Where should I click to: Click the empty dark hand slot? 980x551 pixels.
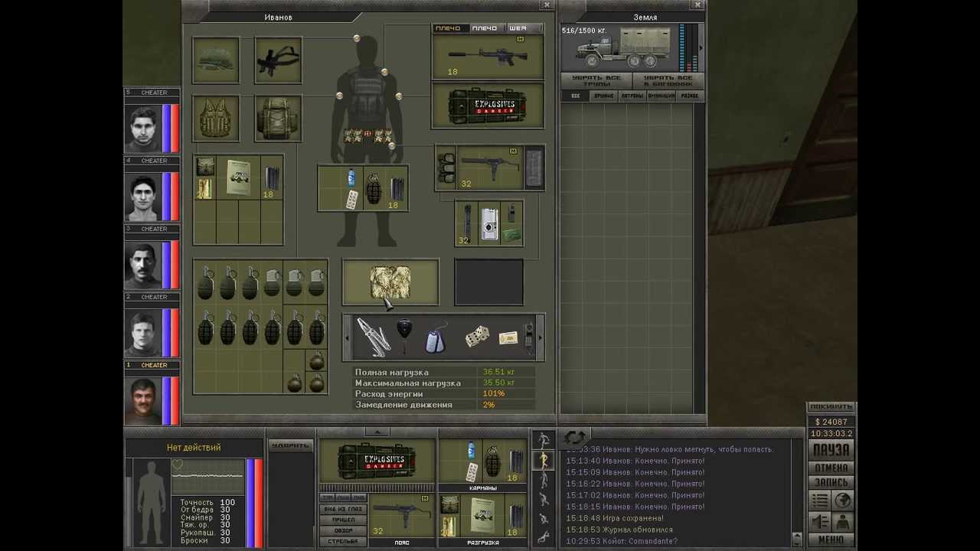(489, 282)
